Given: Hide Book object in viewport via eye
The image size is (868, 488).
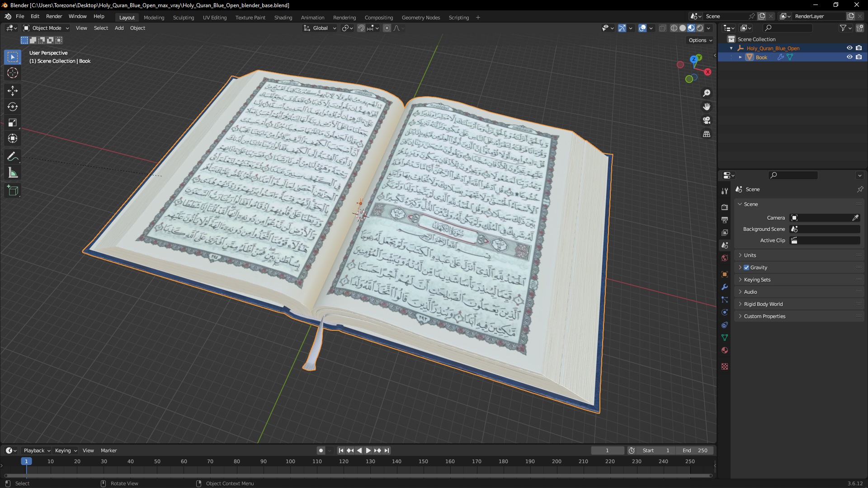Looking at the screenshot, I should [849, 57].
